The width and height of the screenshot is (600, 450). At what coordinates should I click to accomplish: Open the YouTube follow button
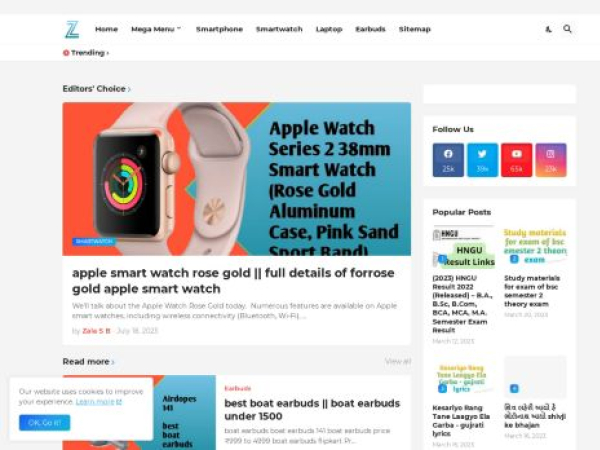point(517,160)
